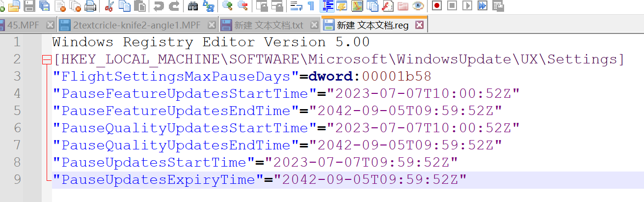644x202 pixels.
Task: Click the Save All toolbar icon
Action: (45, 6)
